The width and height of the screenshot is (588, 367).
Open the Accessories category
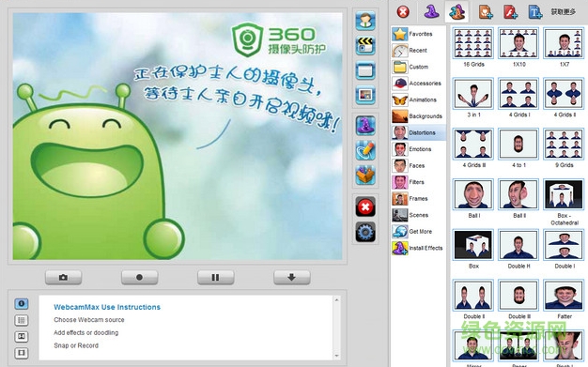419,84
